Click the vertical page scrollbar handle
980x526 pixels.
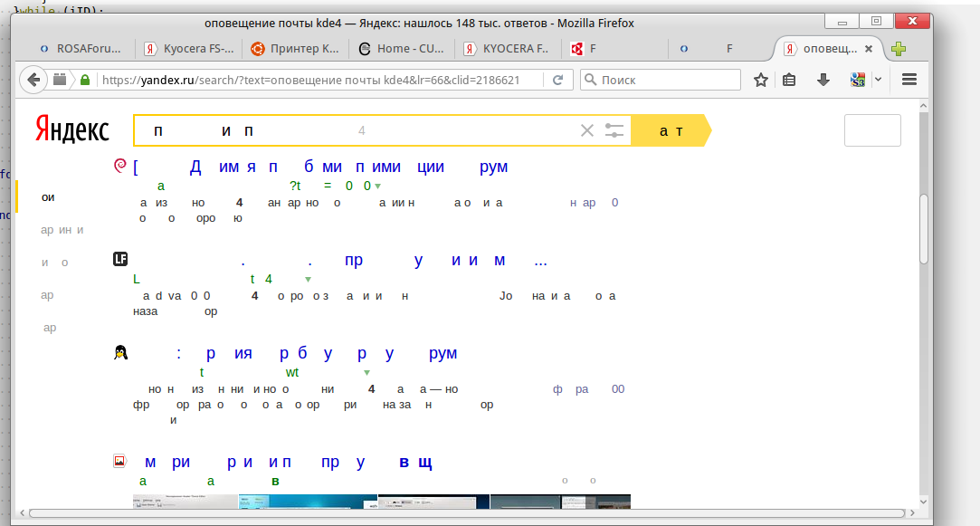click(x=923, y=229)
